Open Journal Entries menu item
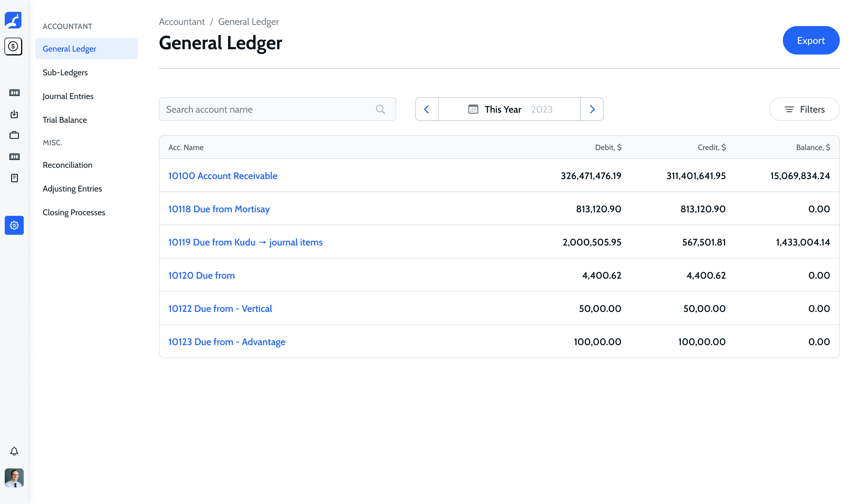 (68, 96)
